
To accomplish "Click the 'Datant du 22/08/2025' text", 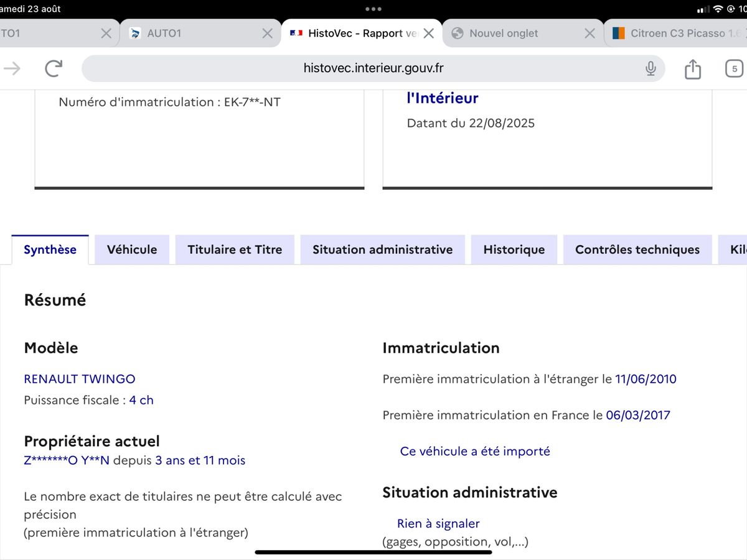I will click(471, 123).
